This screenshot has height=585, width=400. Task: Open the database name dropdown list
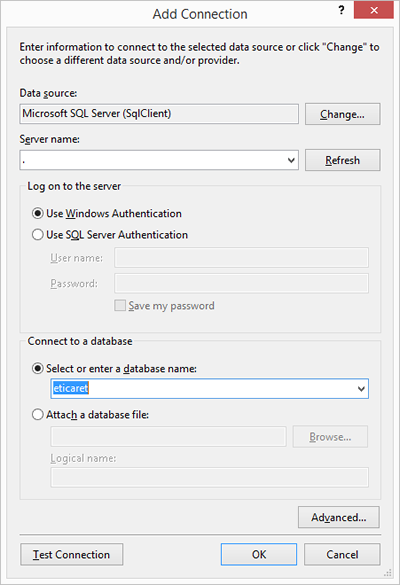(x=361, y=389)
